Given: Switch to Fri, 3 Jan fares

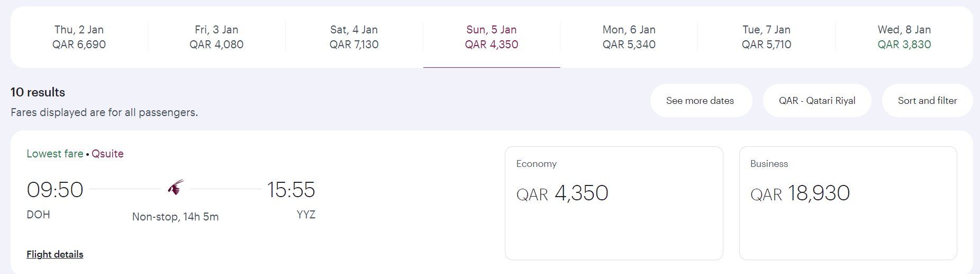Looking at the screenshot, I should click(216, 37).
